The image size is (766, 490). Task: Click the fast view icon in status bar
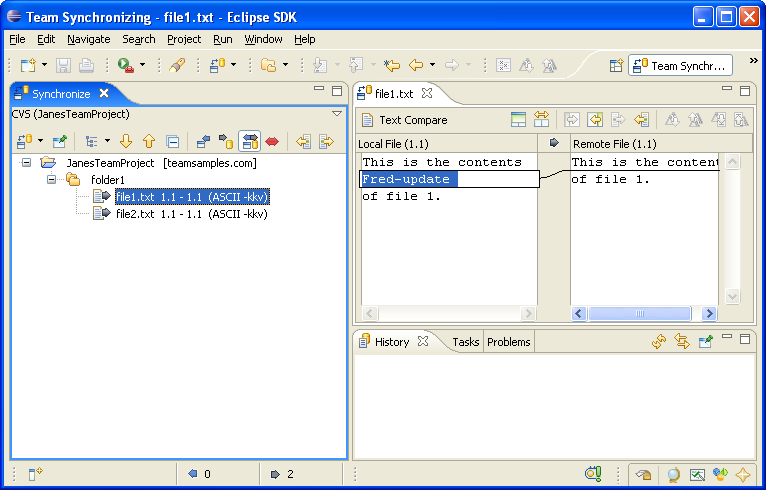click(35, 474)
